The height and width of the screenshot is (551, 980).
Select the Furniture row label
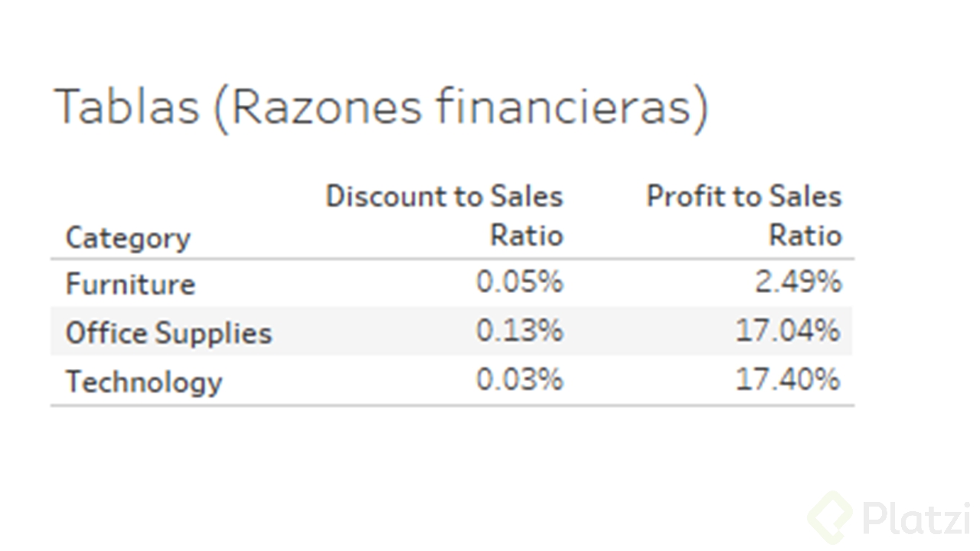tap(130, 284)
